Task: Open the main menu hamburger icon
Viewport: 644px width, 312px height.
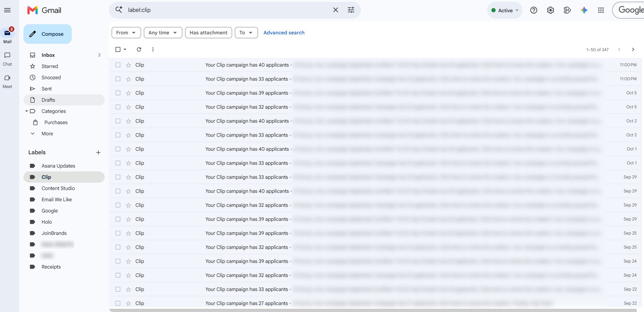Action: click(7, 10)
